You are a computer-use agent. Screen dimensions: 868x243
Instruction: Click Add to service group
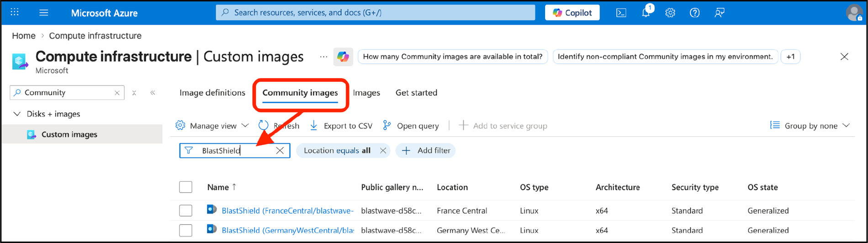coord(503,125)
